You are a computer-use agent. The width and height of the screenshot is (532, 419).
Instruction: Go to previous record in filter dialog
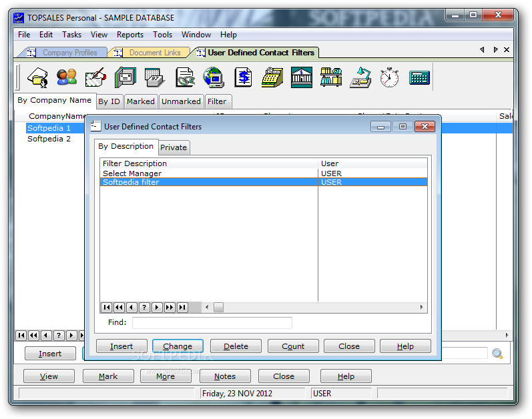click(x=131, y=308)
